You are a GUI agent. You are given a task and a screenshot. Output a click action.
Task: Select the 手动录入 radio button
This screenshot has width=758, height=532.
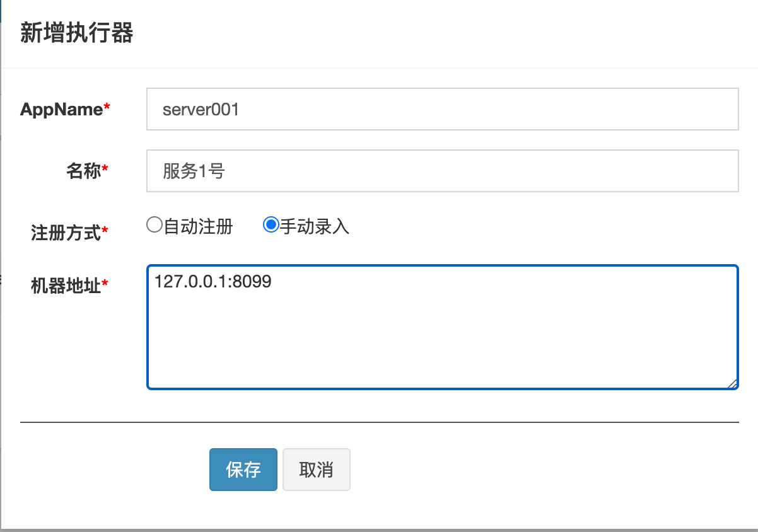(271, 225)
